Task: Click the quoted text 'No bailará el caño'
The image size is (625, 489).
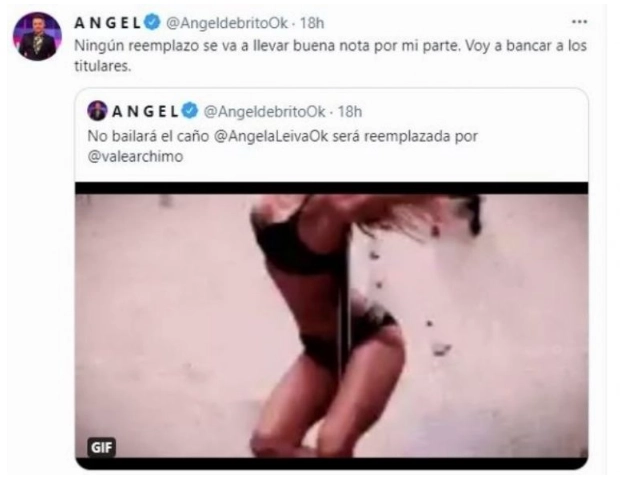Action: [148, 136]
